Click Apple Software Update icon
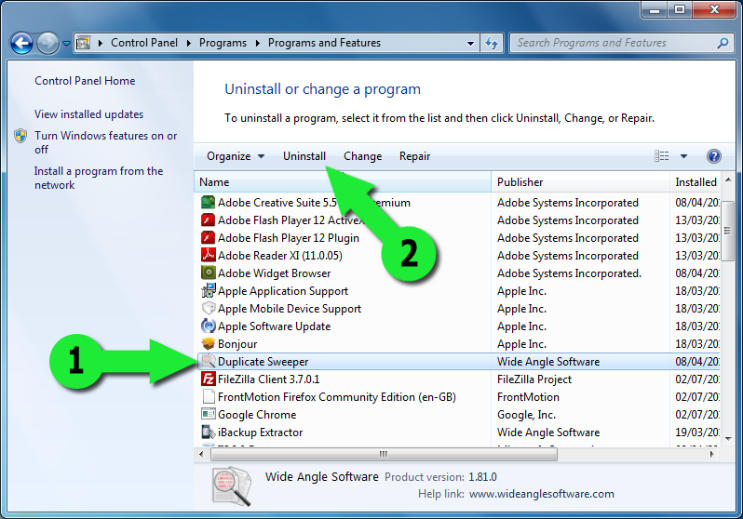 208,326
